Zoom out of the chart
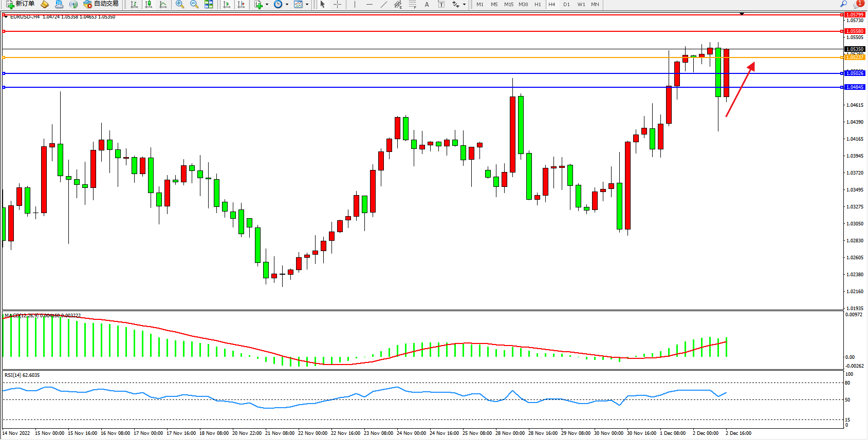The width and height of the screenshot is (868, 440). [x=194, y=5]
